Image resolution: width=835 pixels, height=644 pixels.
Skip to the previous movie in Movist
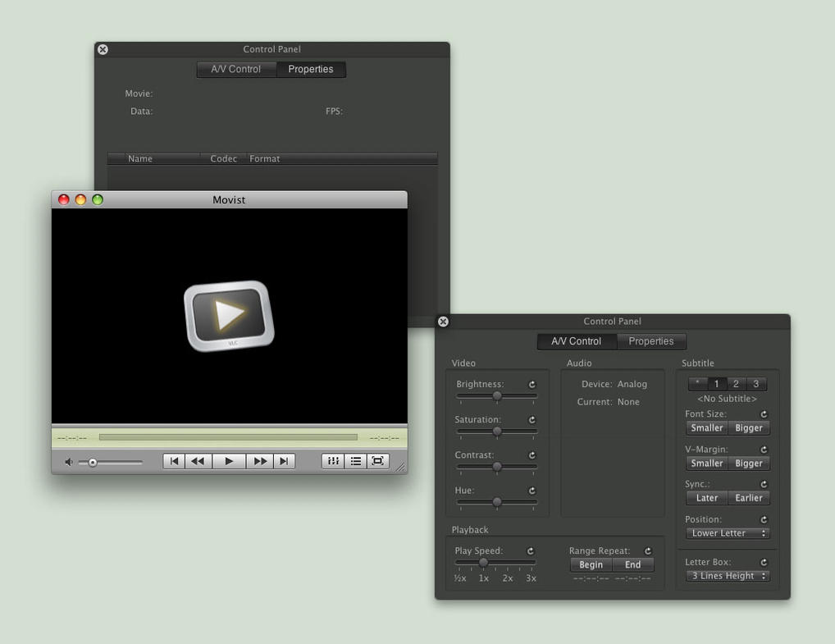pyautogui.click(x=174, y=461)
